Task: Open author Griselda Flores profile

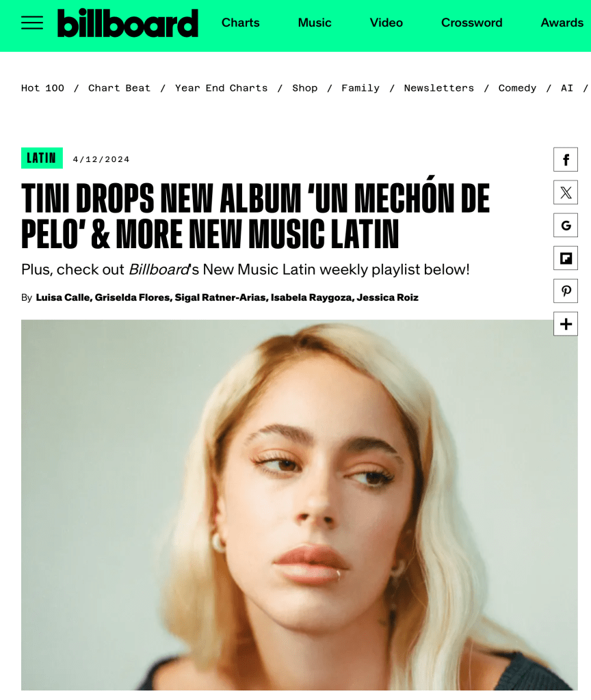Action: point(132,297)
